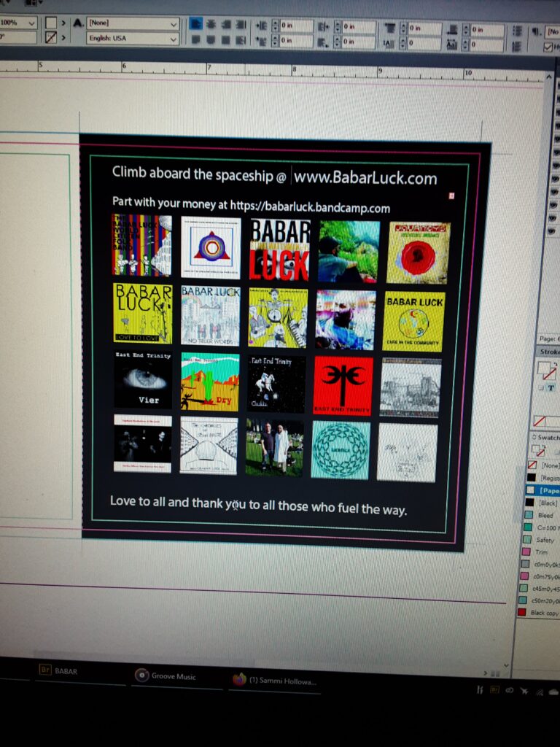Select the Safety swatch

point(540,540)
